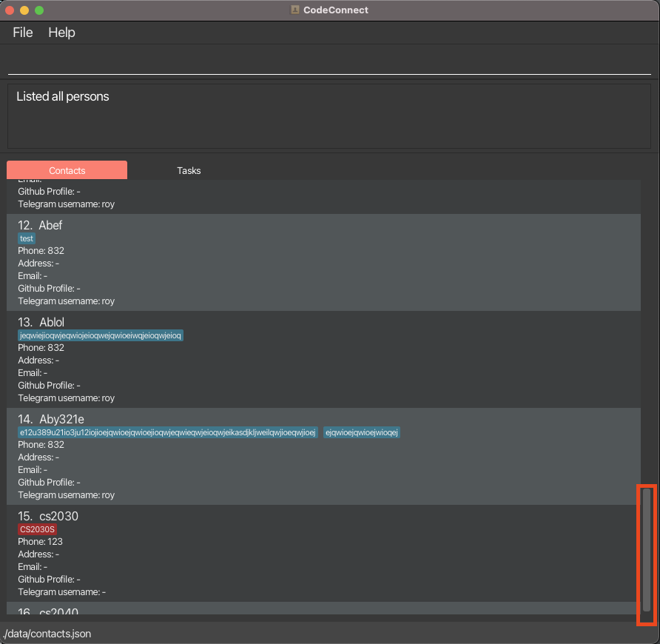Click 'Email: -' under Ablol

tap(33, 373)
